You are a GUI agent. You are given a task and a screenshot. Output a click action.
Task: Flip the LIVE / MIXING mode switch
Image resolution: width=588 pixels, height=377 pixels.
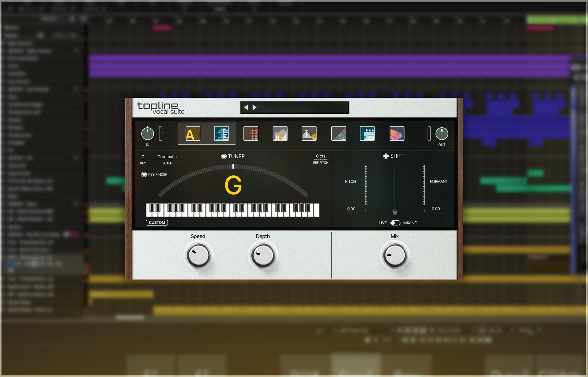point(395,223)
